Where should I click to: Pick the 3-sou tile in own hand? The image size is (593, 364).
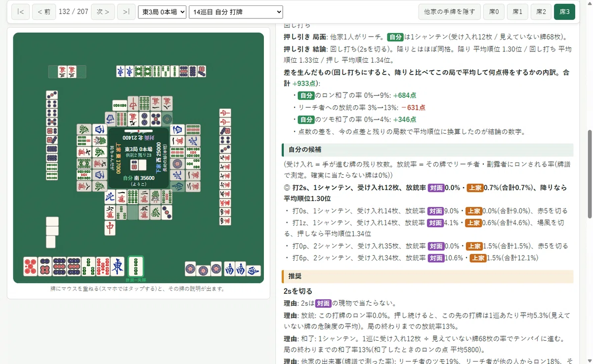click(x=88, y=266)
